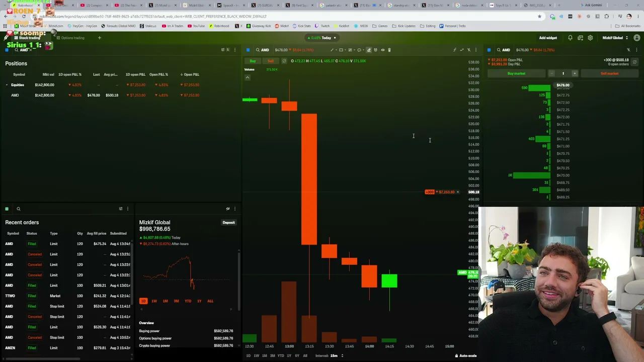
Task: Click the order ladder widget unlink icon
Action: (x=628, y=50)
